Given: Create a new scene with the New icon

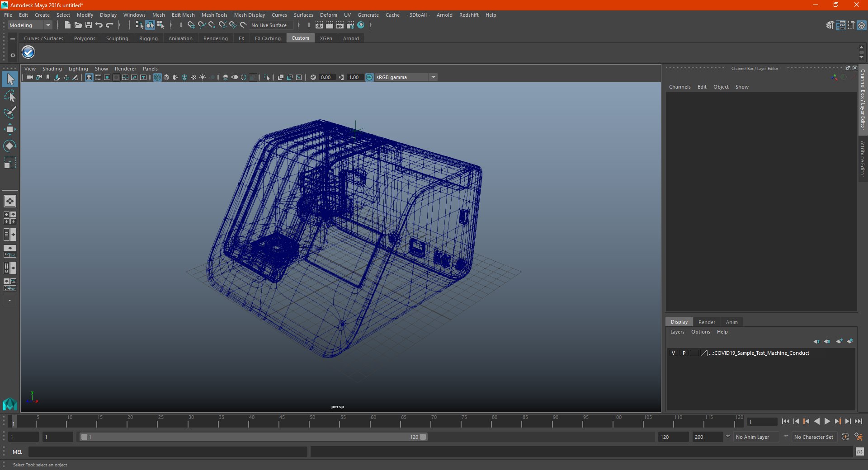Looking at the screenshot, I should point(67,25).
